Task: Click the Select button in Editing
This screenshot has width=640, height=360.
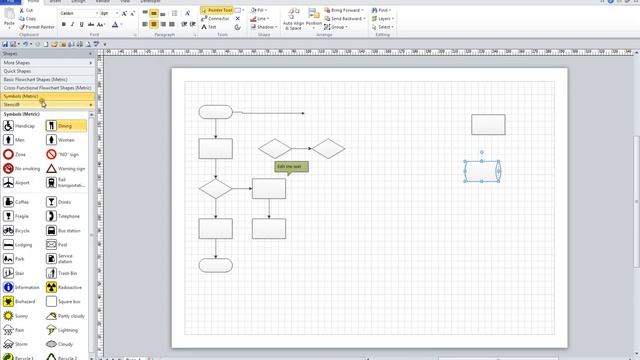Action: pos(383,27)
